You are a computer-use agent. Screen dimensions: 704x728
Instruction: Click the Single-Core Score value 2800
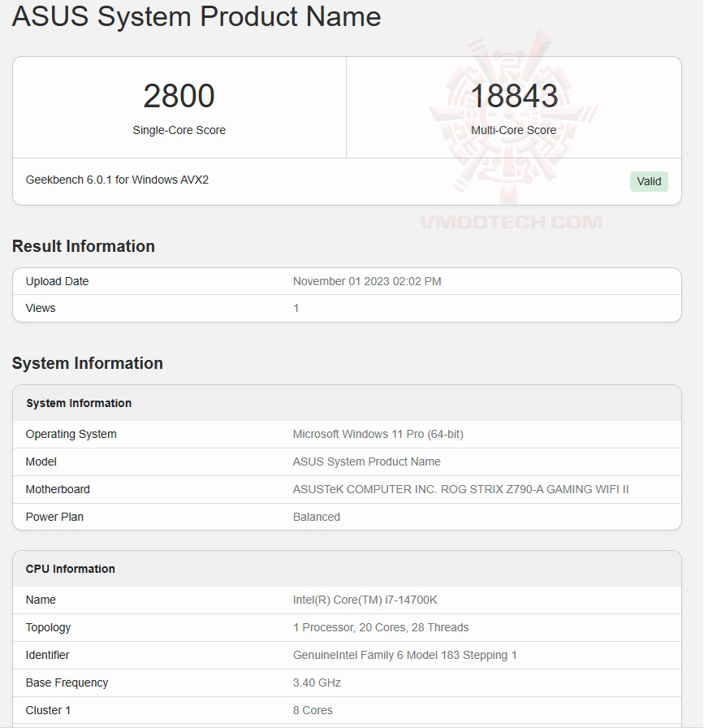coord(179,96)
